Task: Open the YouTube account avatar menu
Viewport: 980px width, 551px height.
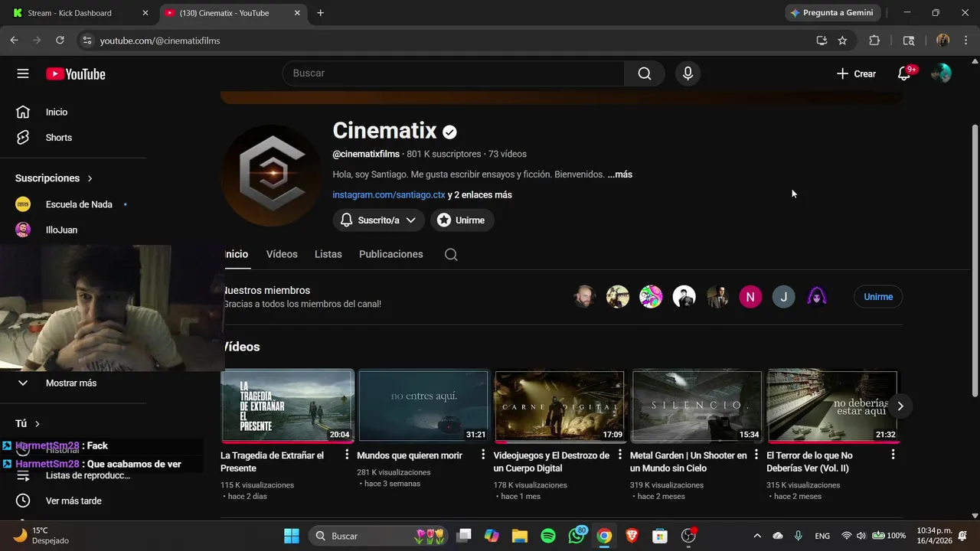Action: pos(941,73)
